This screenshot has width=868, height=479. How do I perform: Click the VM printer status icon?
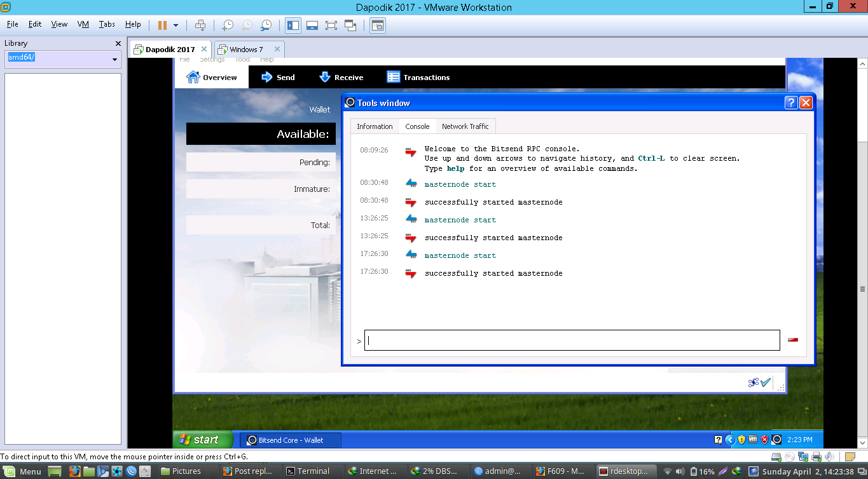pyautogui.click(x=816, y=456)
